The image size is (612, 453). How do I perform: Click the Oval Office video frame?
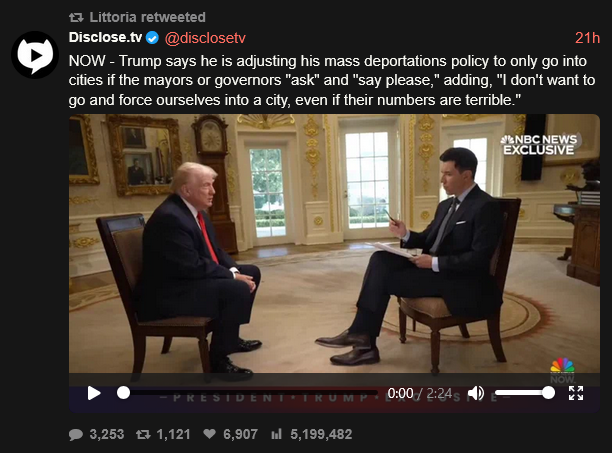[334, 244]
